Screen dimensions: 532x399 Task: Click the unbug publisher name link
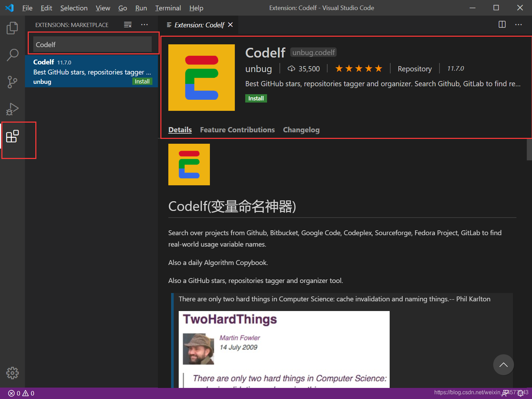258,69
